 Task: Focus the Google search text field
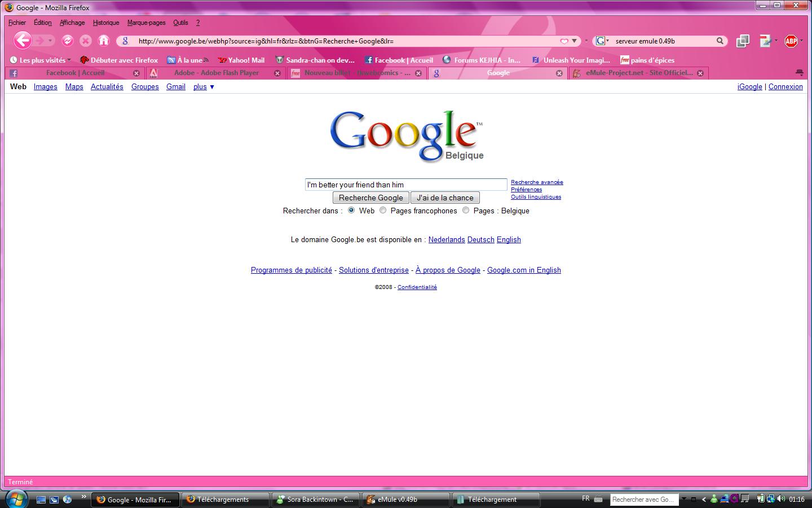(406, 185)
